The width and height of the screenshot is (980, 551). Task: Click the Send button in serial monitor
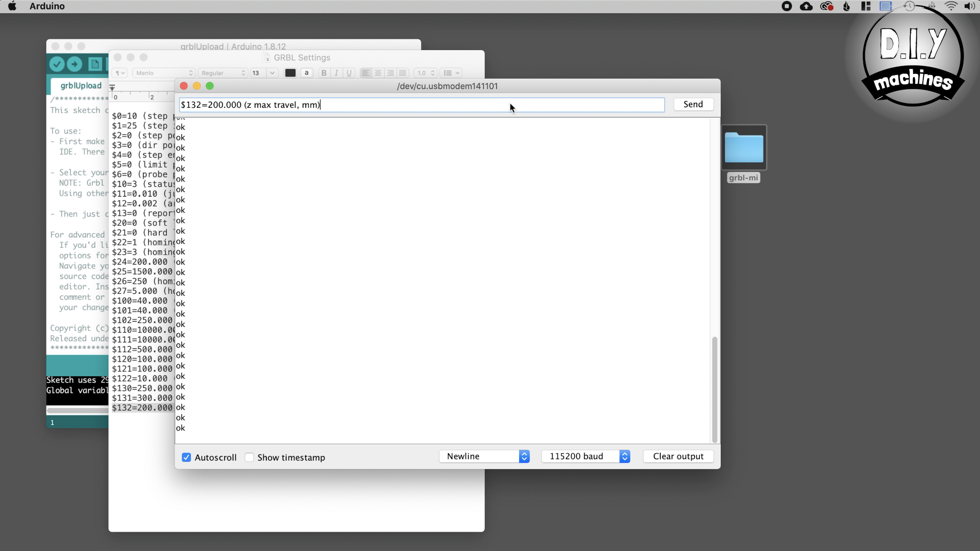point(694,104)
